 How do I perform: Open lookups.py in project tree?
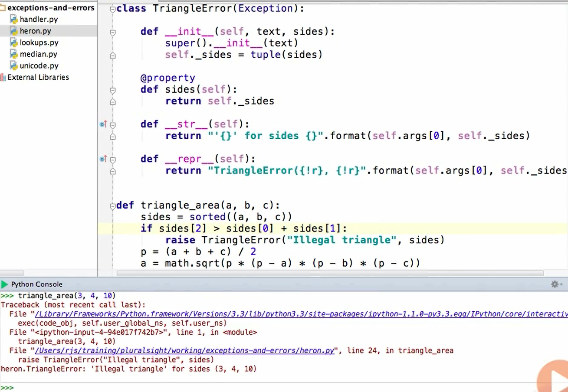[39, 42]
